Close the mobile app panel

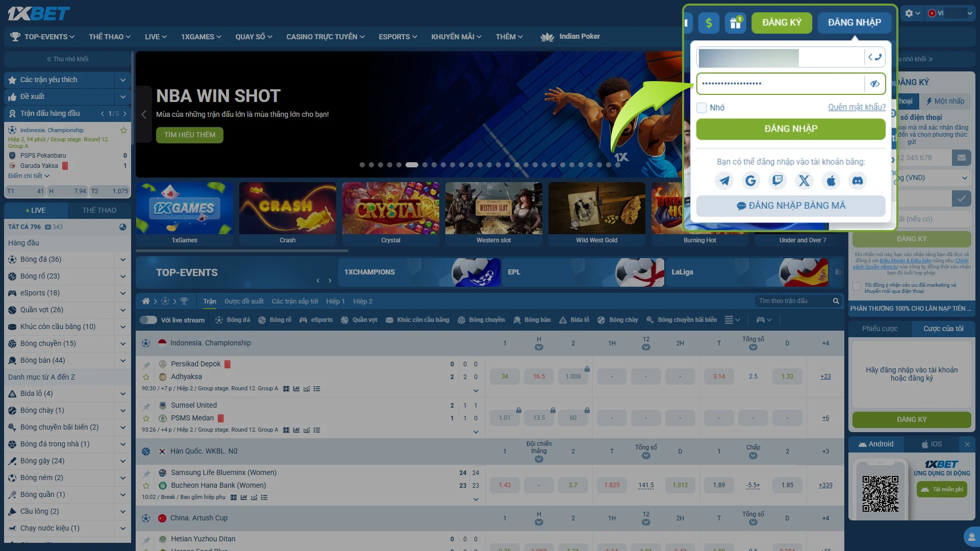point(967,444)
